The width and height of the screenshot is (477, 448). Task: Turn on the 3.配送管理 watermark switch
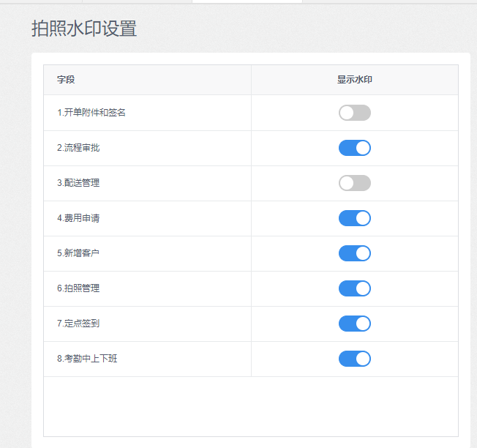354,183
